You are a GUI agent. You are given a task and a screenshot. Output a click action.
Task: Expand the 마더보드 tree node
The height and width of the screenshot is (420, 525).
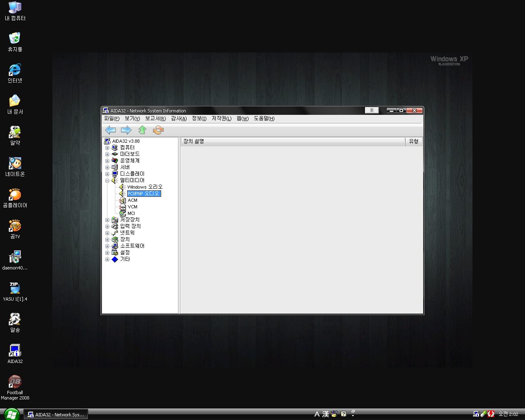(x=107, y=154)
